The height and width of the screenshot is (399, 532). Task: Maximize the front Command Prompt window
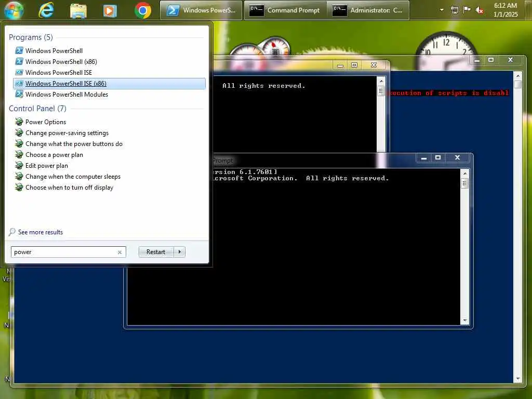coord(437,158)
